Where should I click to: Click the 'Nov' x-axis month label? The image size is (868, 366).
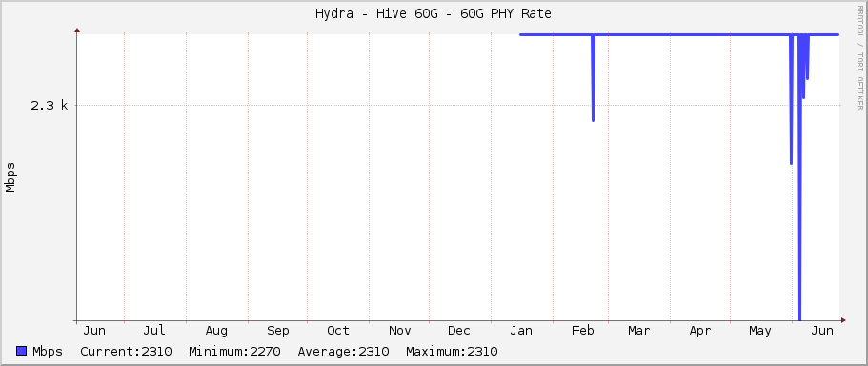pos(399,331)
